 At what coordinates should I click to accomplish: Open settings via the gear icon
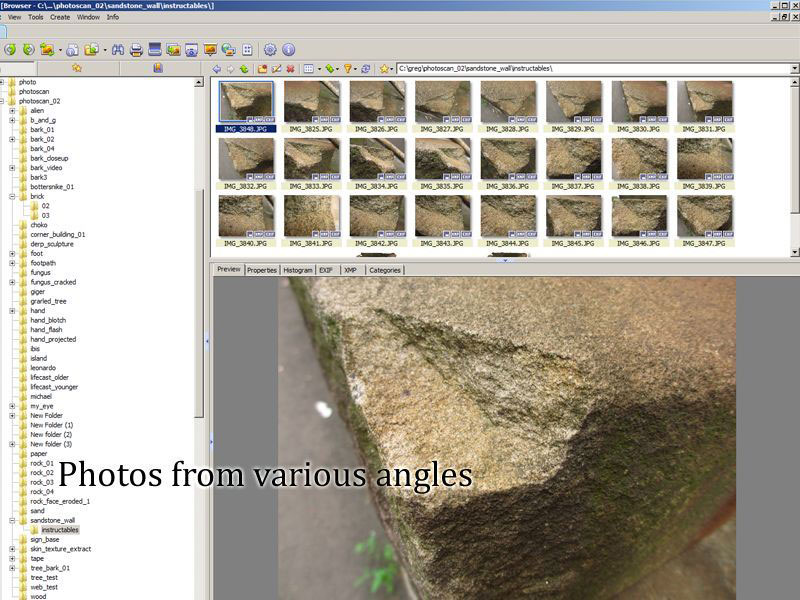coord(270,49)
